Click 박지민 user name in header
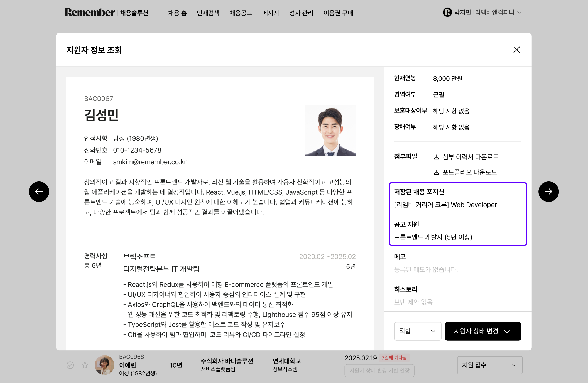588x383 pixels. [462, 13]
